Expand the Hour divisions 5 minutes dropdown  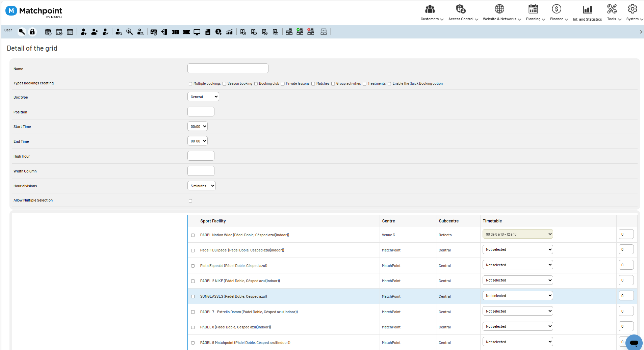coord(202,186)
